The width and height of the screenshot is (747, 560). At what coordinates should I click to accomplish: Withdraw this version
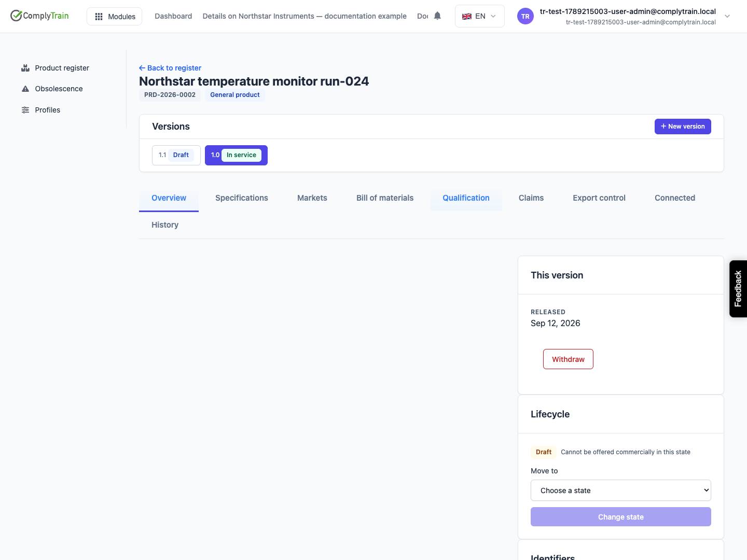pyautogui.click(x=568, y=359)
